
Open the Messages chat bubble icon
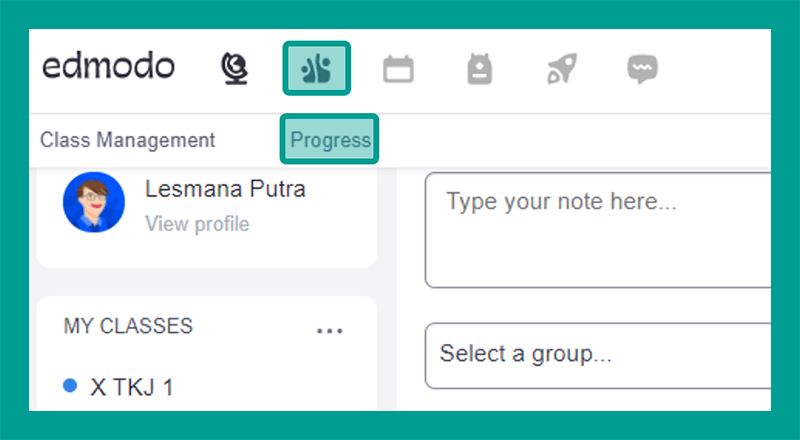(x=641, y=69)
